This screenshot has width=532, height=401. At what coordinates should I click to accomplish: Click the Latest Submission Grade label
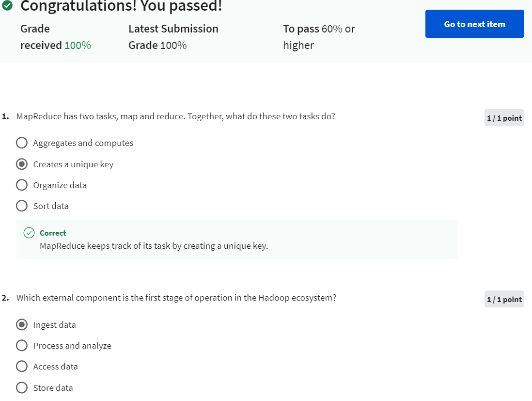(x=173, y=36)
